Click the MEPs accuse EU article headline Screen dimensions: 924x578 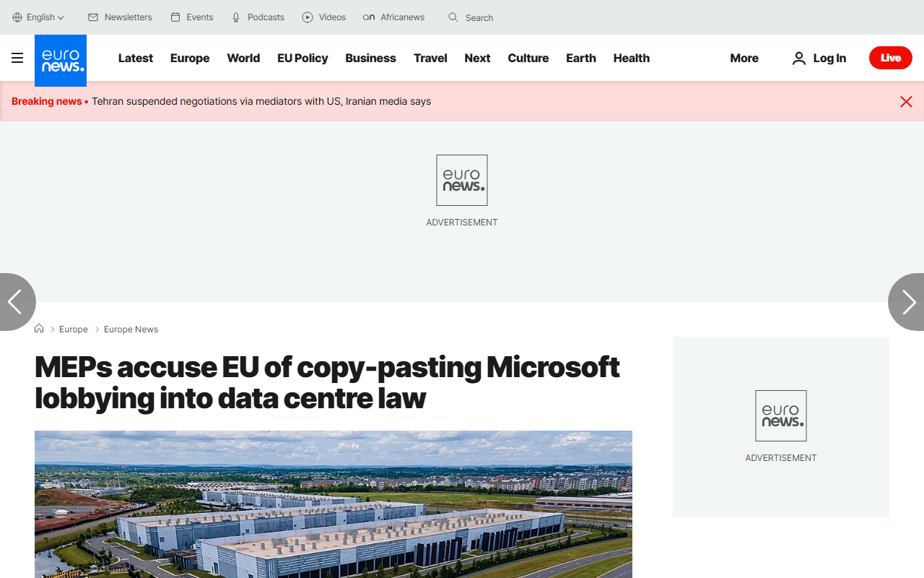click(x=327, y=382)
